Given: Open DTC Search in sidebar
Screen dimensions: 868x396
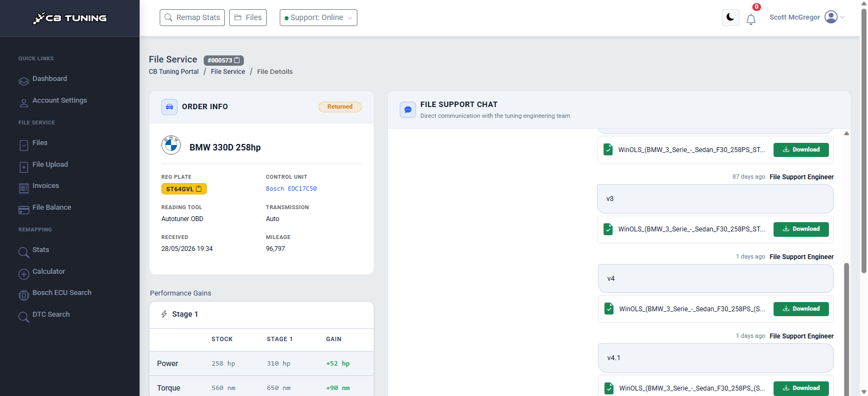Looking at the screenshot, I should pos(51,315).
